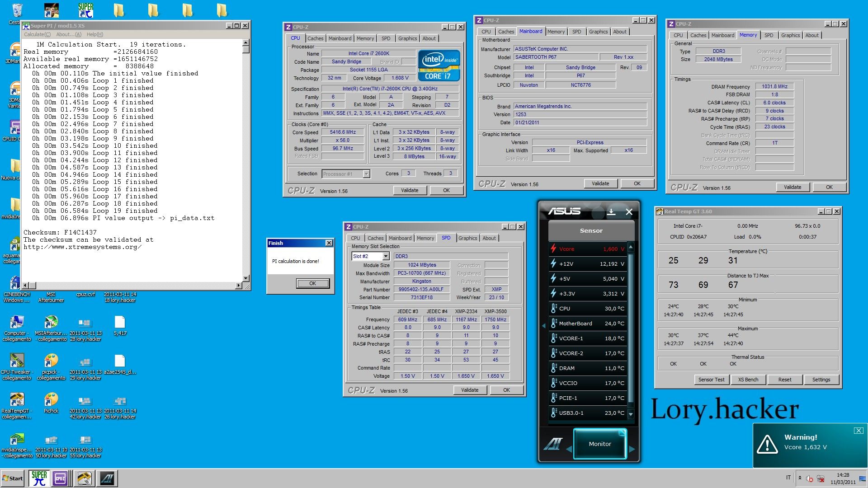Click the CPU-Z taskbar button
This screenshot has width=868, height=488.
[60, 478]
